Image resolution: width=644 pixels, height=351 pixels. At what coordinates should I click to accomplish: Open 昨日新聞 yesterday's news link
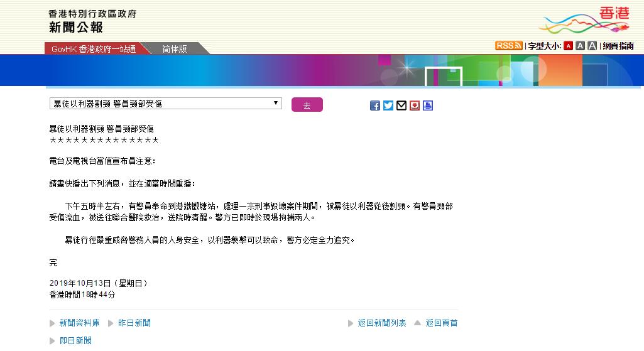coord(134,323)
